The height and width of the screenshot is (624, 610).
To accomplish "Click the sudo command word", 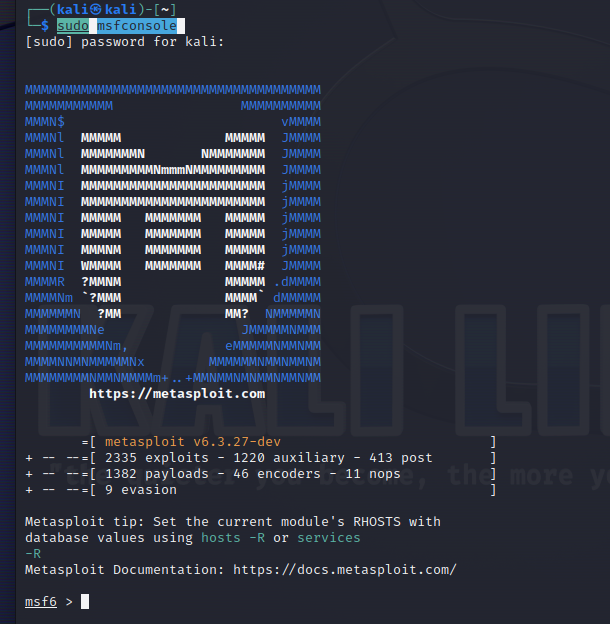I will point(72,25).
